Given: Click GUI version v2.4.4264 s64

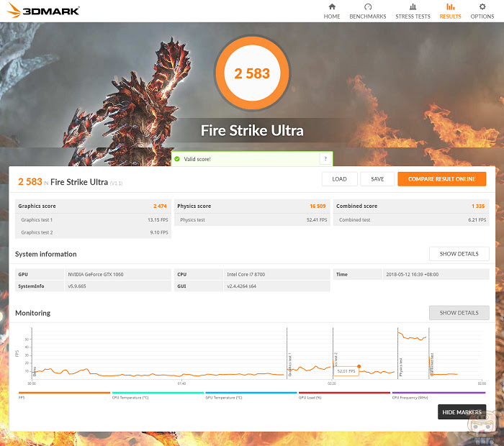Looking at the screenshot, I should 241,286.
